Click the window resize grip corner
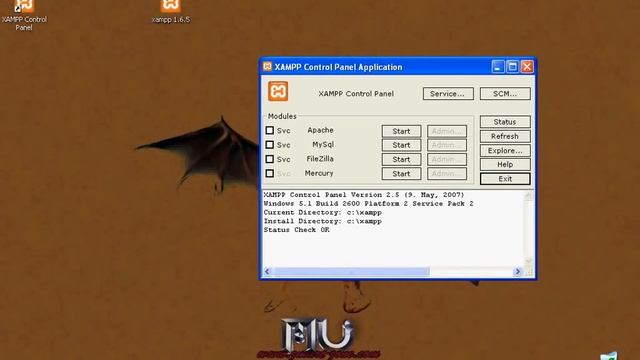The height and width of the screenshot is (360, 640). (x=529, y=272)
